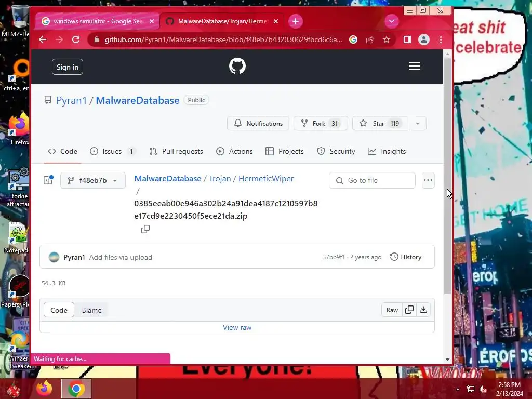
Task: Click HermeticWiper in the breadcrumb
Action: [x=266, y=179]
